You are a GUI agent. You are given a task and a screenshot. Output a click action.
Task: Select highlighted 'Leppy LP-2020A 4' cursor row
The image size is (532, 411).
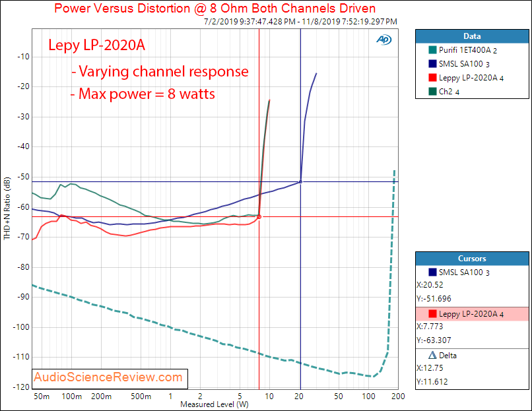coord(472,314)
